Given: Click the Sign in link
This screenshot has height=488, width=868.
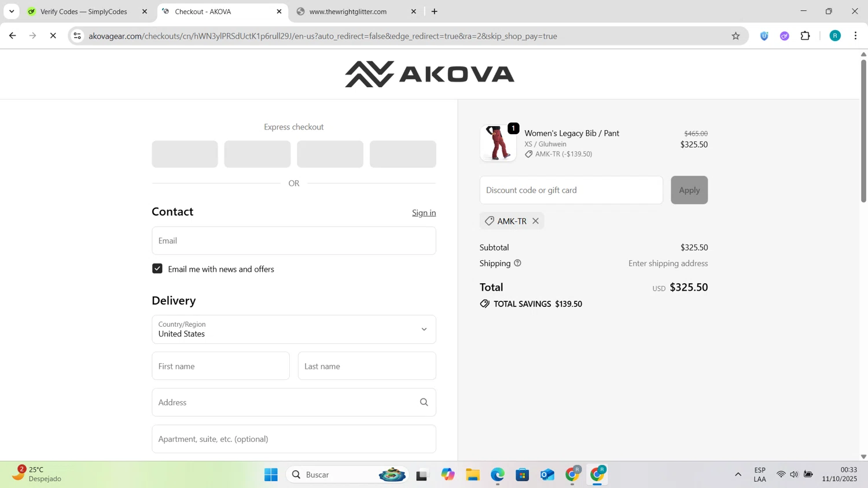Looking at the screenshot, I should click(x=424, y=213).
